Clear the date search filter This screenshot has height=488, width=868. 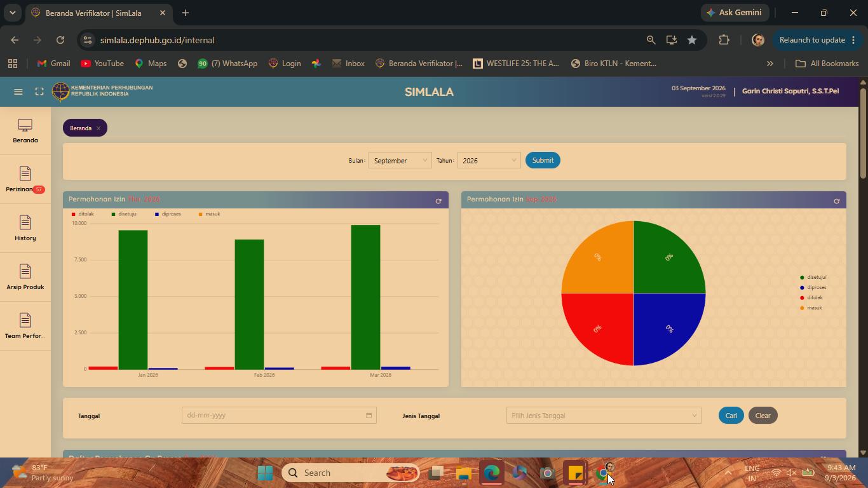pyautogui.click(x=763, y=416)
